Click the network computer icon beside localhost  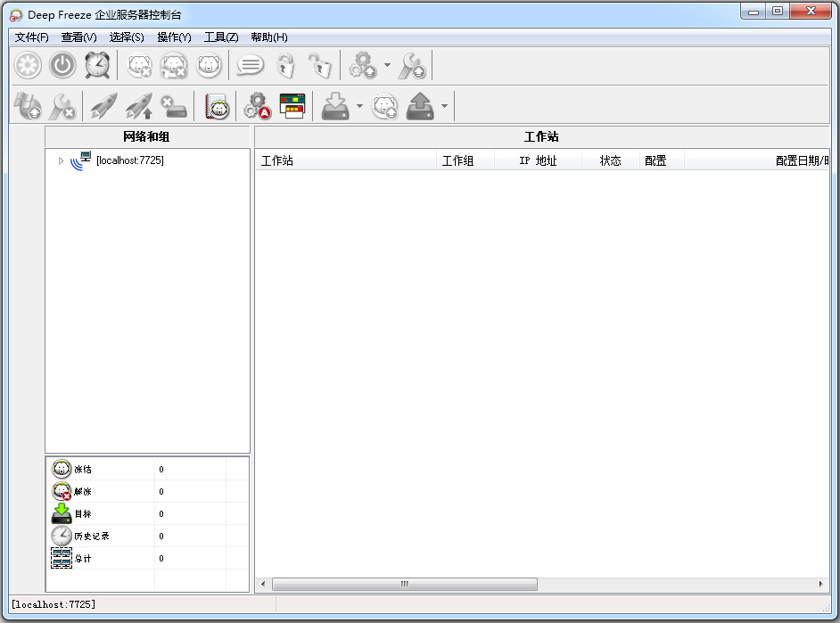click(x=80, y=160)
